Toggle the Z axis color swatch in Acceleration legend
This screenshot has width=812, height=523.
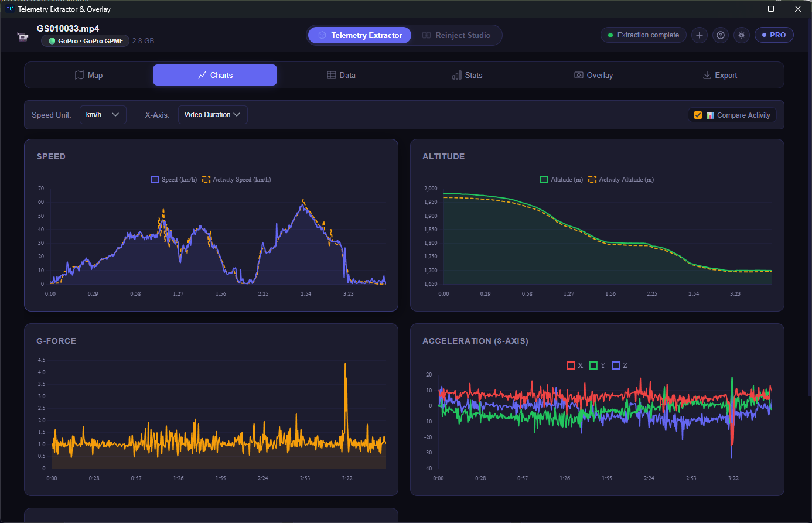tap(616, 365)
